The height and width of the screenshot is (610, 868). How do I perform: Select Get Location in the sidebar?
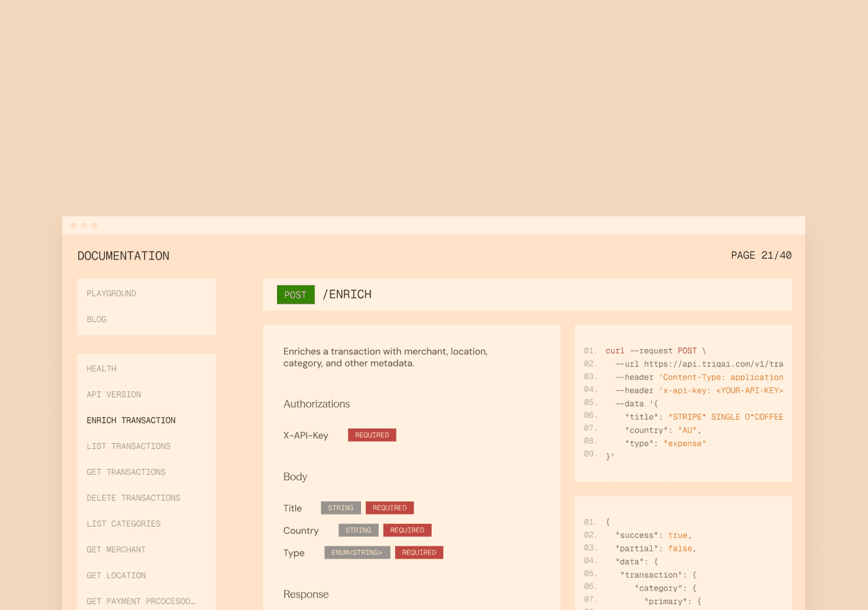116,576
